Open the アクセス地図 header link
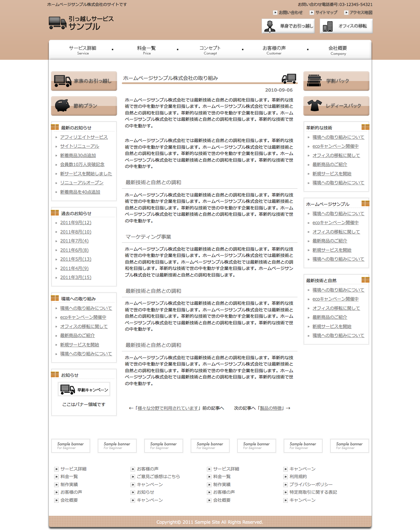This screenshot has width=420, height=532. [361, 13]
